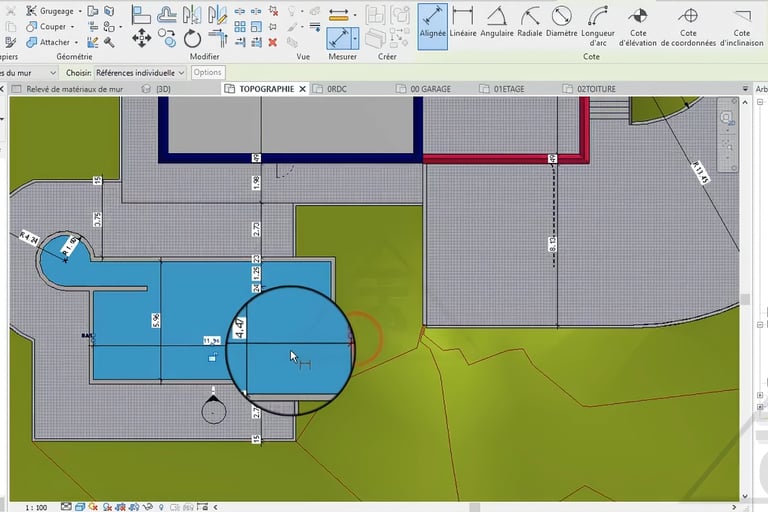Open the measure tool dropdown arrow
Image resolution: width=768 pixels, height=512 pixels.
coord(355,15)
